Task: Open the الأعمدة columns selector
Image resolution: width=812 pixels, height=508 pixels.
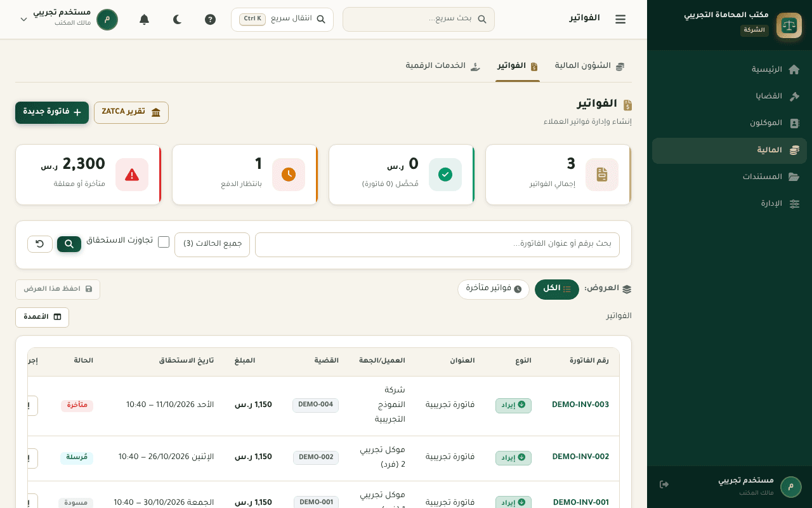Action: pos(42,317)
